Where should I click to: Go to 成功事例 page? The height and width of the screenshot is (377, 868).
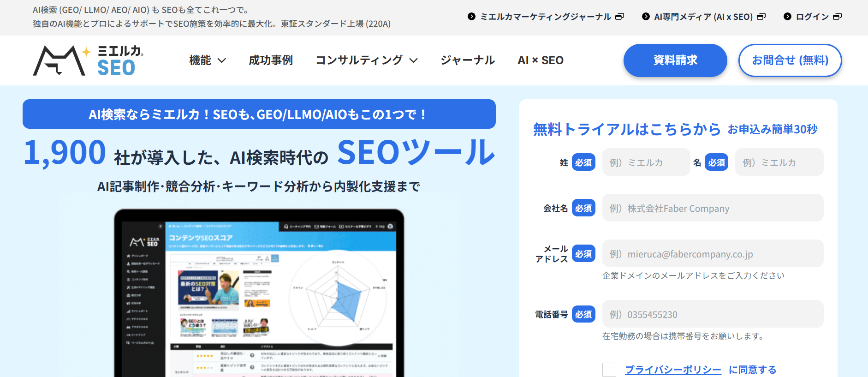[x=271, y=60]
